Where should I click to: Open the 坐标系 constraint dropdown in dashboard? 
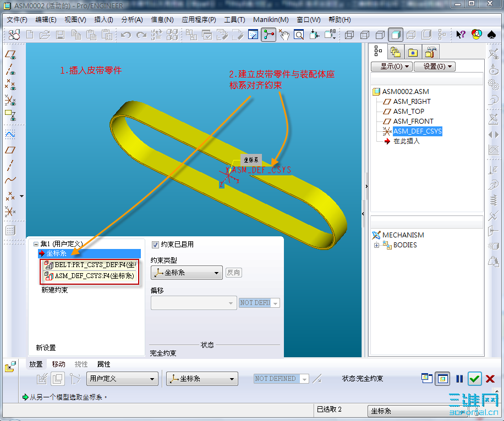202,379
